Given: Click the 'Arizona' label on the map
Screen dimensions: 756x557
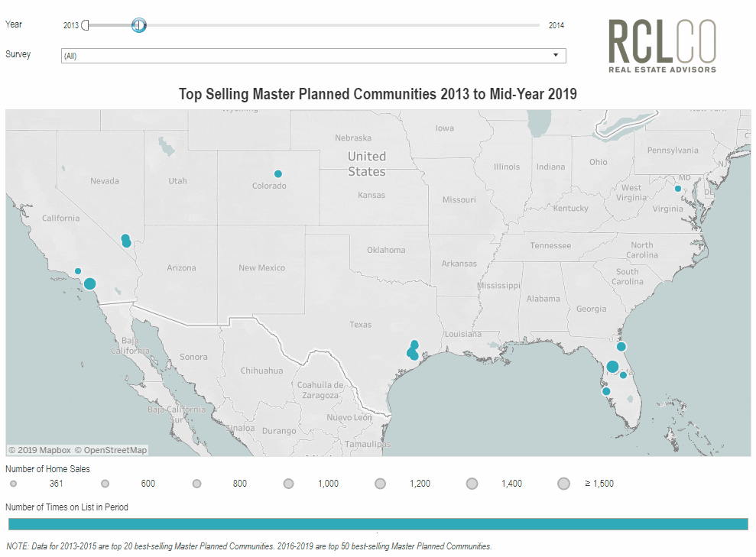Looking at the screenshot, I should click(x=181, y=267).
